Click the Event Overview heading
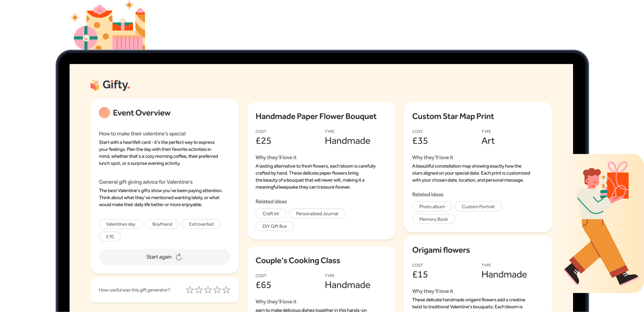The image size is (644, 312). click(142, 113)
